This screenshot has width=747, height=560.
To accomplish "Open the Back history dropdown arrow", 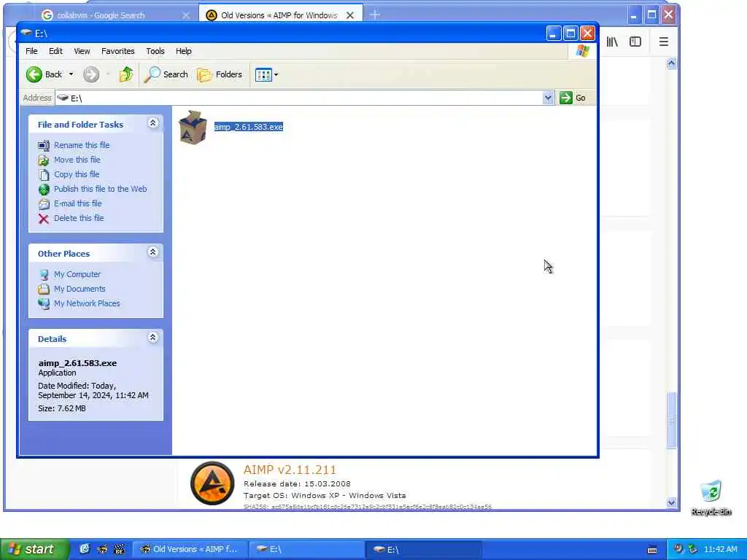I will click(71, 74).
